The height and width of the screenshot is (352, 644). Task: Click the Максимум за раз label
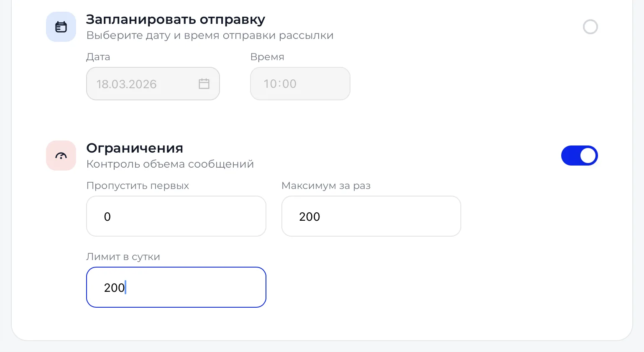click(x=326, y=186)
